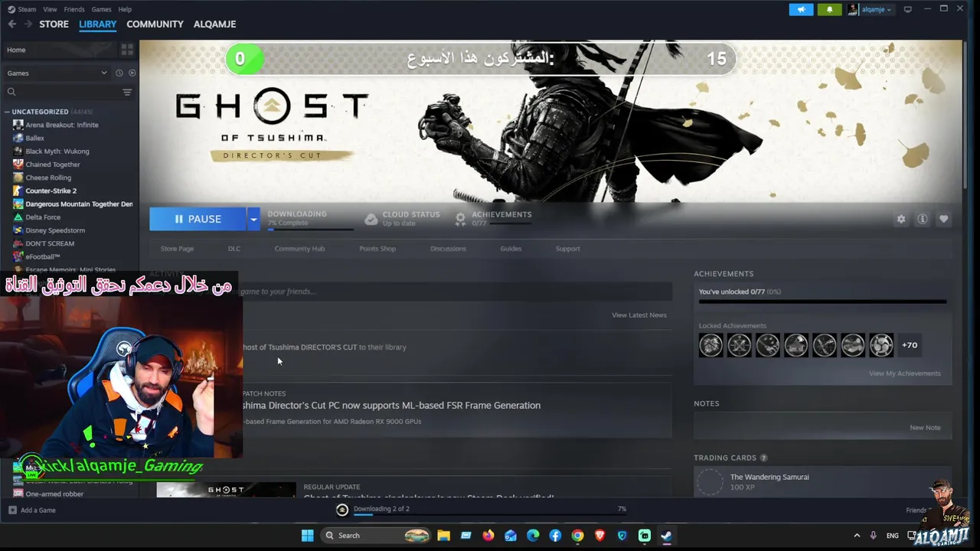Open advanced filter options icon
This screenshot has height=551, width=980.
coord(127,92)
